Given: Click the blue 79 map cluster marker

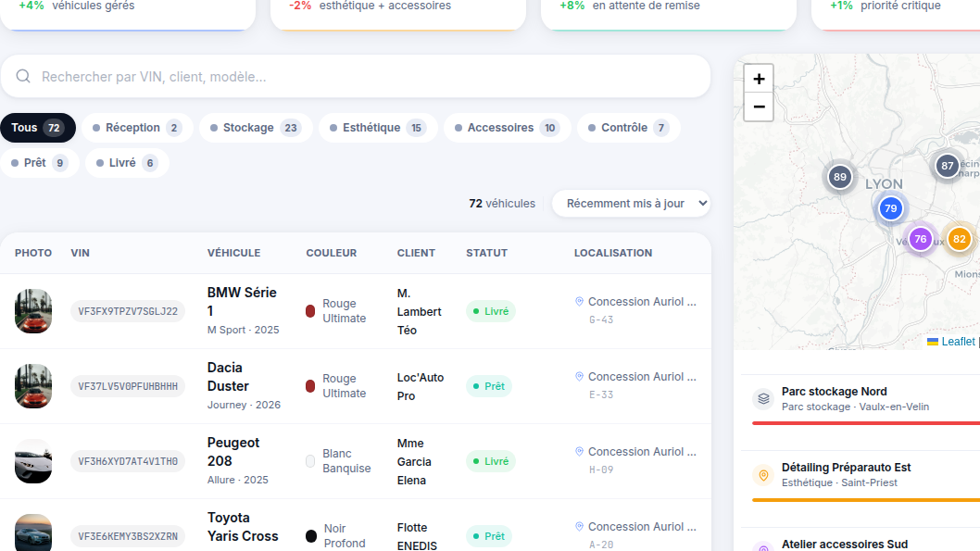Looking at the screenshot, I should point(891,208).
